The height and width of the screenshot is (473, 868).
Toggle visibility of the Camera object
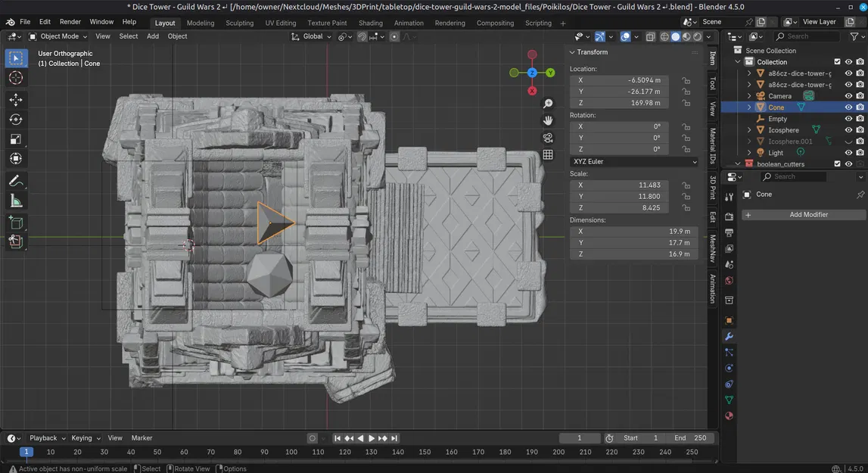(848, 96)
